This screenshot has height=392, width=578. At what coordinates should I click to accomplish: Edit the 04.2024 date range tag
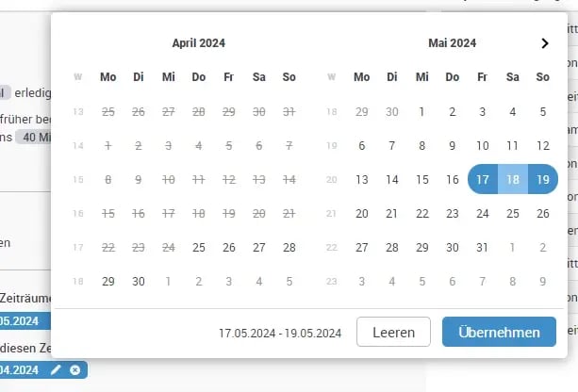57,370
